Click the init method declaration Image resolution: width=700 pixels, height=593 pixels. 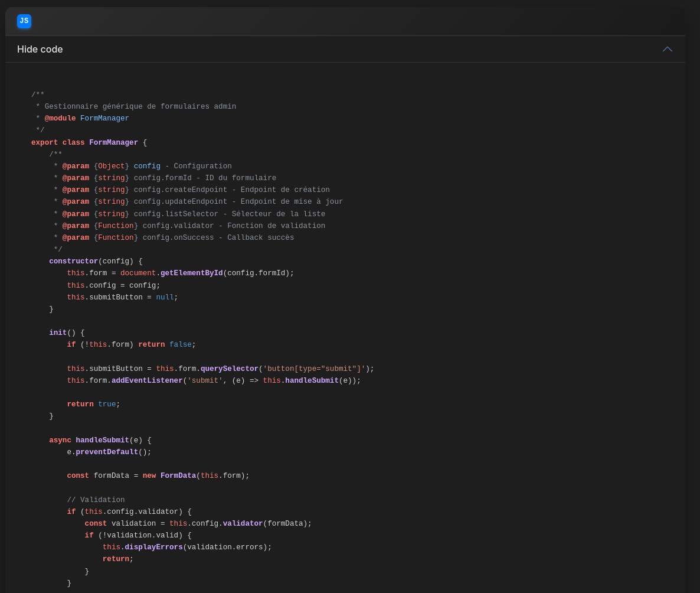(x=58, y=333)
